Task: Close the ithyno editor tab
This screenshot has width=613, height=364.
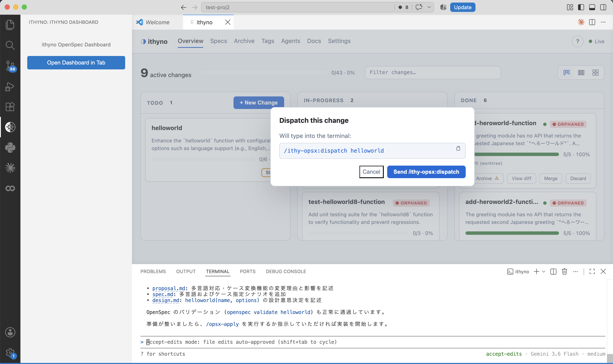Action: point(228,22)
